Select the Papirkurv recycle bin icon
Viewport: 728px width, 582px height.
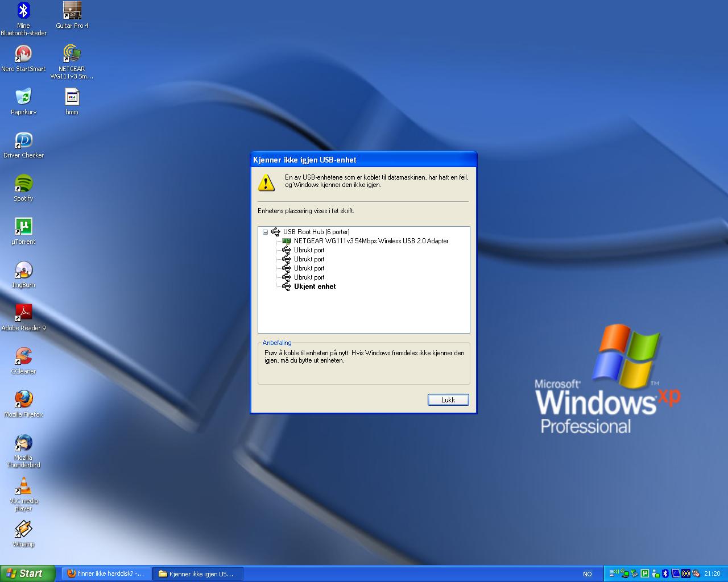(x=23, y=102)
